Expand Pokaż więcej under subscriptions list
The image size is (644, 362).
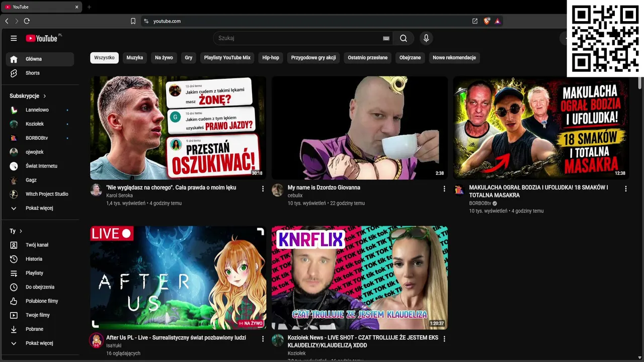(40, 208)
